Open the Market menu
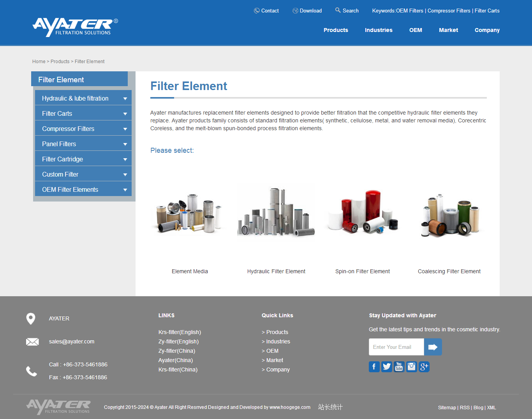The width and height of the screenshot is (532, 419). coord(448,30)
